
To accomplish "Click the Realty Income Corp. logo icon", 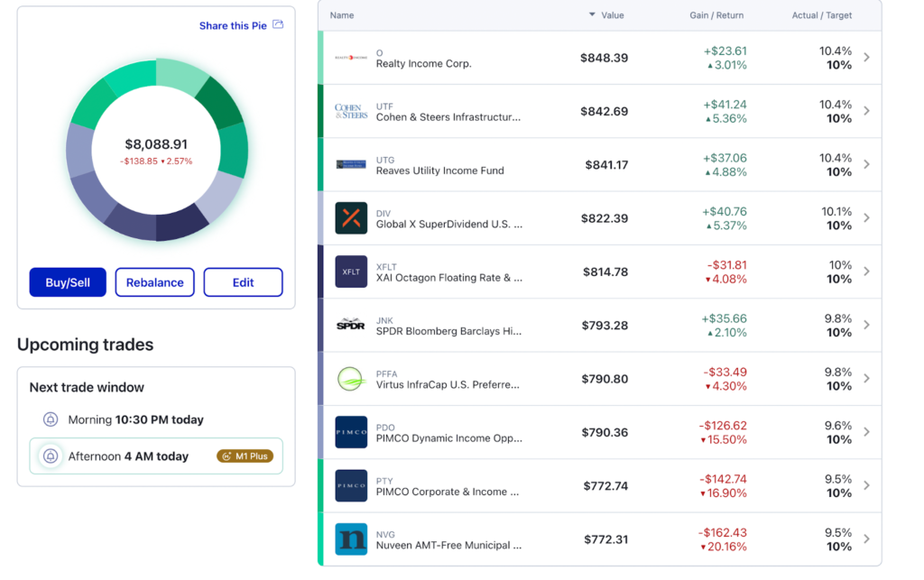I will 351,58.
